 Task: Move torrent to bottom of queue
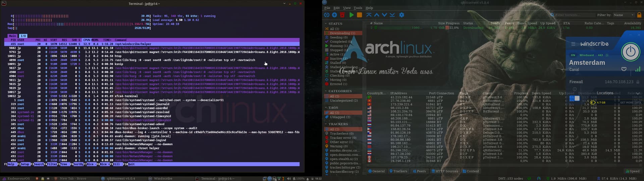click(392, 15)
